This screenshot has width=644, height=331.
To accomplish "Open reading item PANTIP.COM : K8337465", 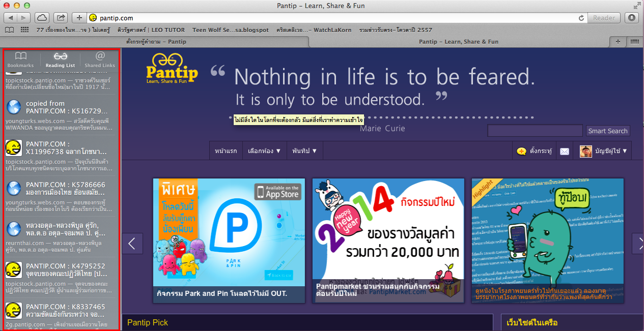I will [x=61, y=315].
